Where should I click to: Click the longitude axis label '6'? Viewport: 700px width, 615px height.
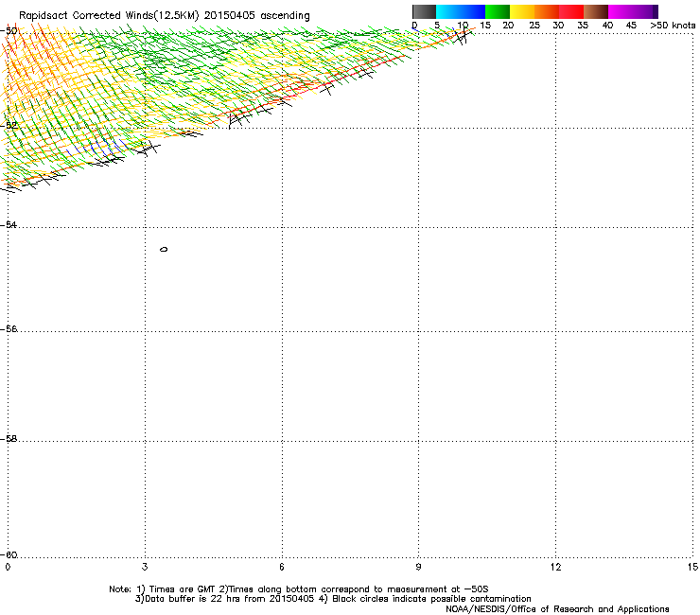pos(282,567)
